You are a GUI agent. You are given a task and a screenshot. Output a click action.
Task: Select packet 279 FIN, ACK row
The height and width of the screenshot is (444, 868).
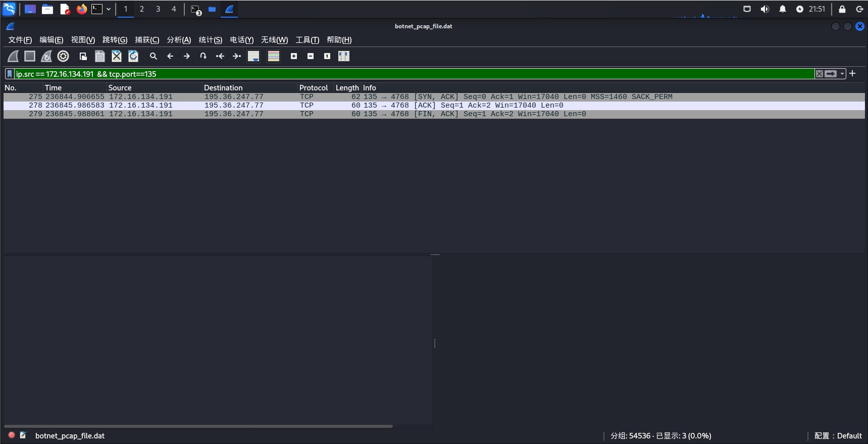pos(434,114)
